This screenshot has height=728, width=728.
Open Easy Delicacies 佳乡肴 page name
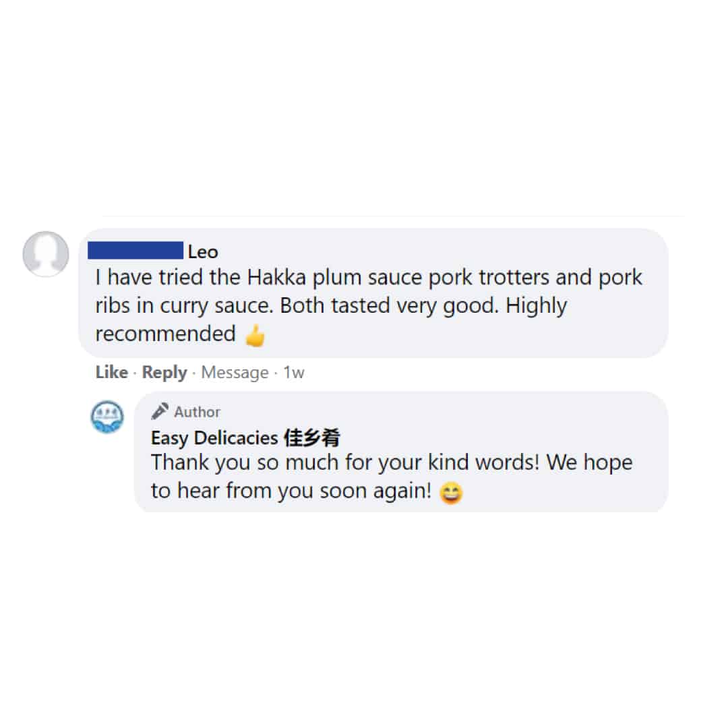click(x=245, y=438)
